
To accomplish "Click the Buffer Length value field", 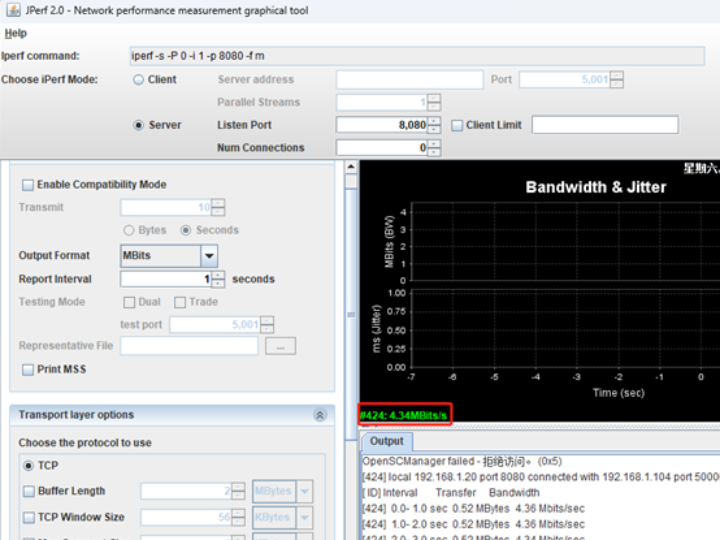I will pos(186,491).
